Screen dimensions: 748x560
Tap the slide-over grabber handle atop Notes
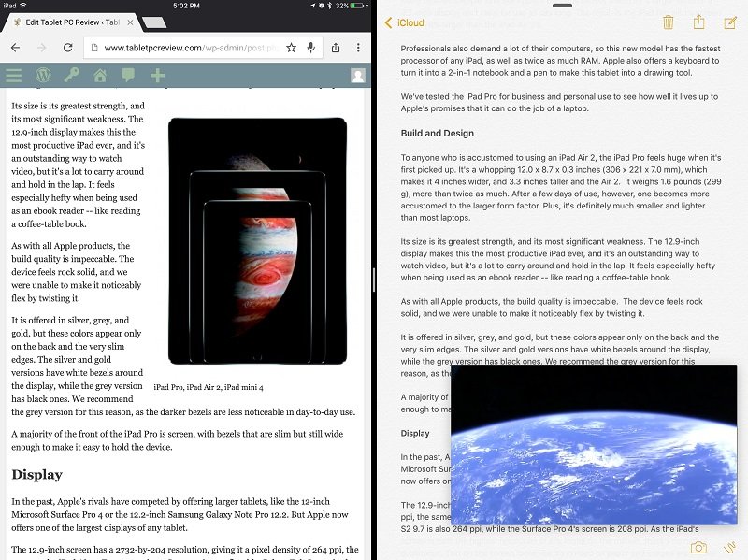(563, 6)
